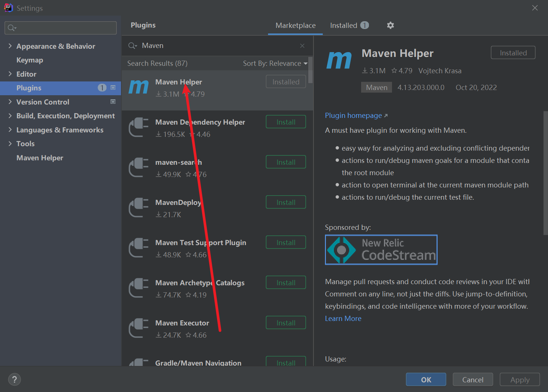
Task: Expand Tools settings section
Action: [10, 144]
